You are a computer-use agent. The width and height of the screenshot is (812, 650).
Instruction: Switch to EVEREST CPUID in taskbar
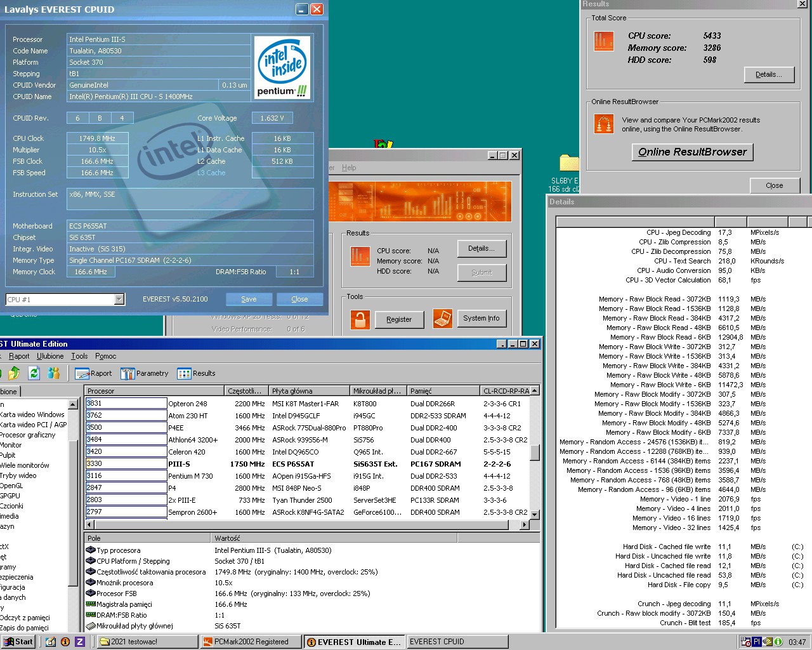[457, 642]
